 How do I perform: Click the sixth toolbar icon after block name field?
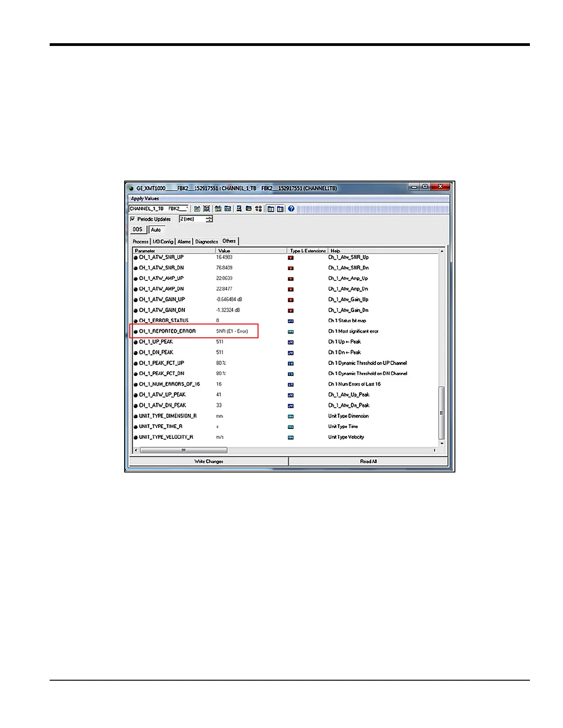point(248,209)
